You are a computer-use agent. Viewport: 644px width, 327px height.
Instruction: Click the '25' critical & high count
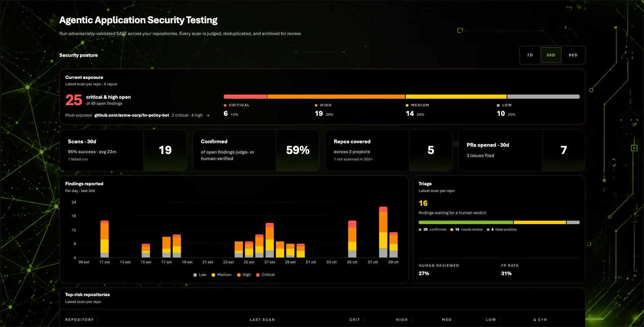(x=73, y=100)
